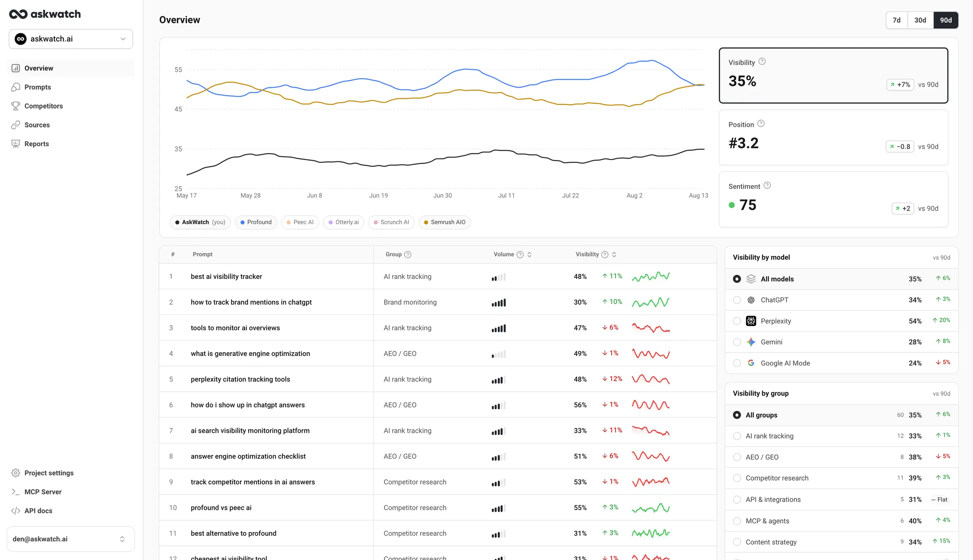Select the Sentiment 75 metric card
This screenshot has height=560, width=973.
click(x=834, y=199)
